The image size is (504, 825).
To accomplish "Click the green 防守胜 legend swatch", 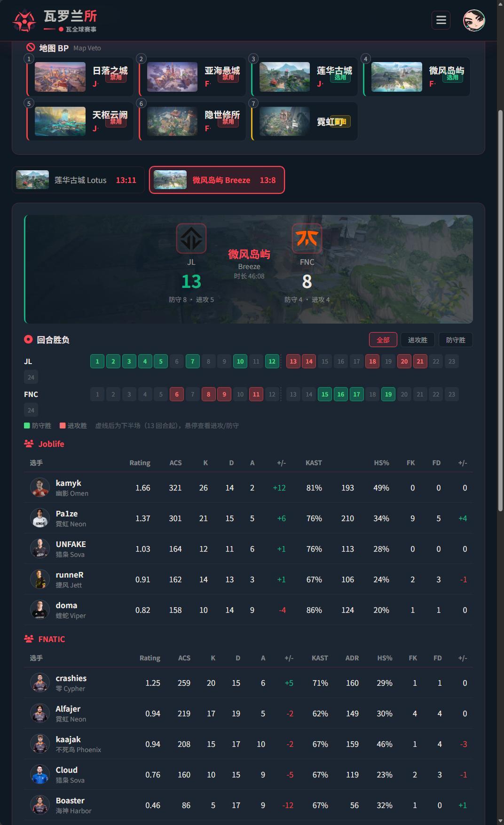I will pos(27,426).
